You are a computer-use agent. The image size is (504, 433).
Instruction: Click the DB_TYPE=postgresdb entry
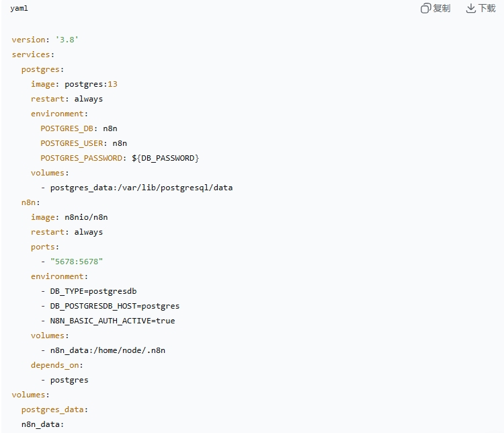93,291
